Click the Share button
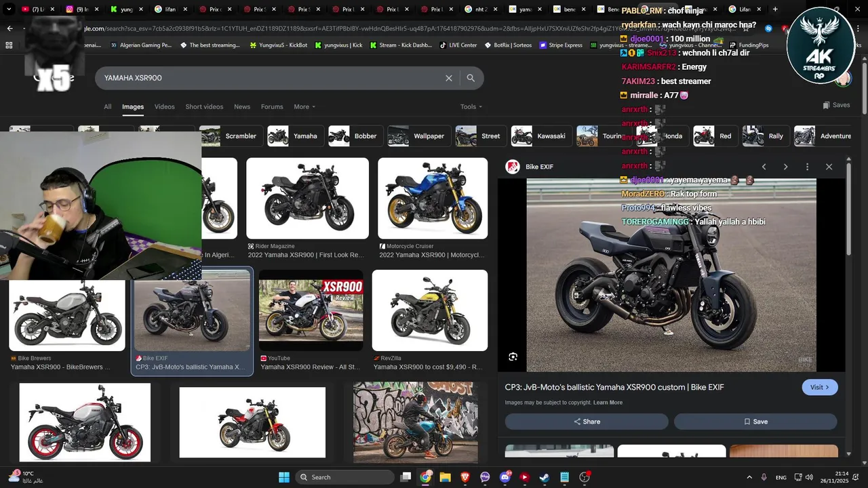The image size is (868, 488). 587,422
